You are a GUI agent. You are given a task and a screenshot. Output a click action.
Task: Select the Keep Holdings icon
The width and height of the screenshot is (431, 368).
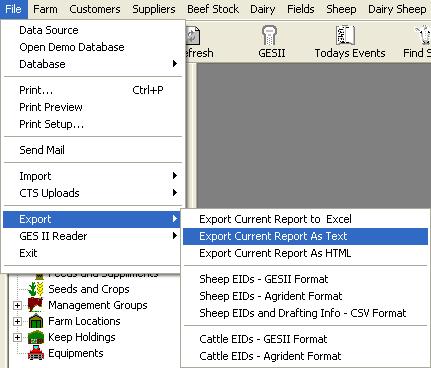36,337
